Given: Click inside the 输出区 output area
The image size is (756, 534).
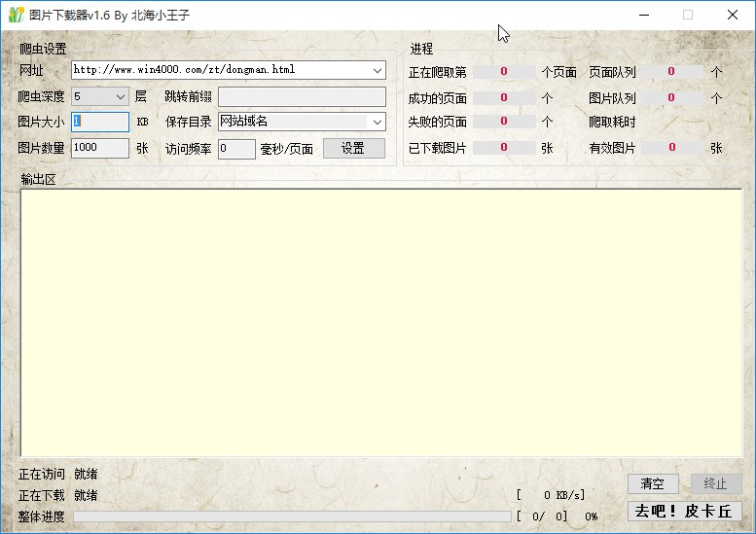Looking at the screenshot, I should (x=380, y=322).
